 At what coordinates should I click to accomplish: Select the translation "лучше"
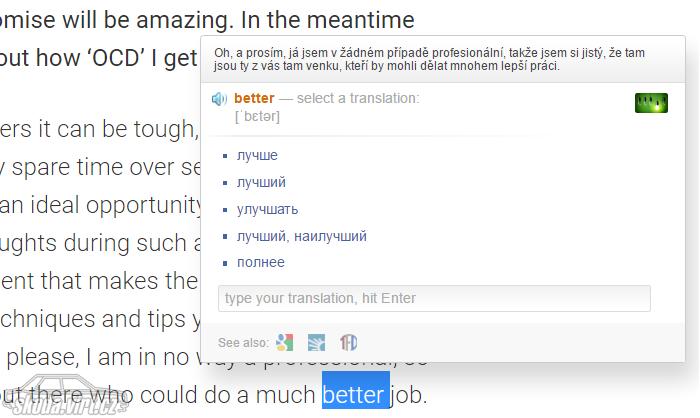coord(257,155)
